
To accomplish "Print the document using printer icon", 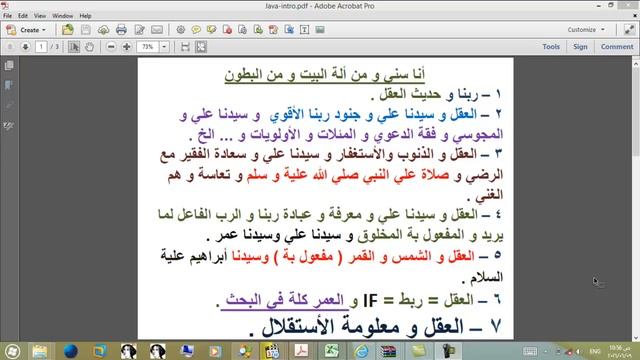I will [x=121, y=29].
